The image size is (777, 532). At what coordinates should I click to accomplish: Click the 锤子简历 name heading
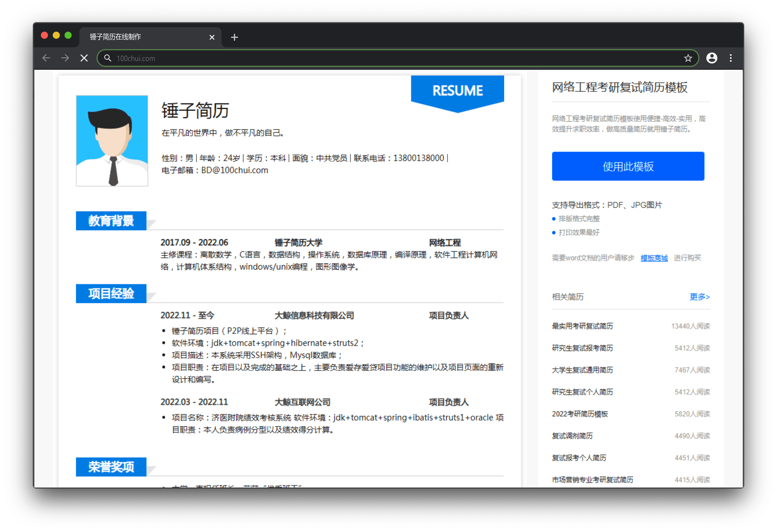coord(195,111)
